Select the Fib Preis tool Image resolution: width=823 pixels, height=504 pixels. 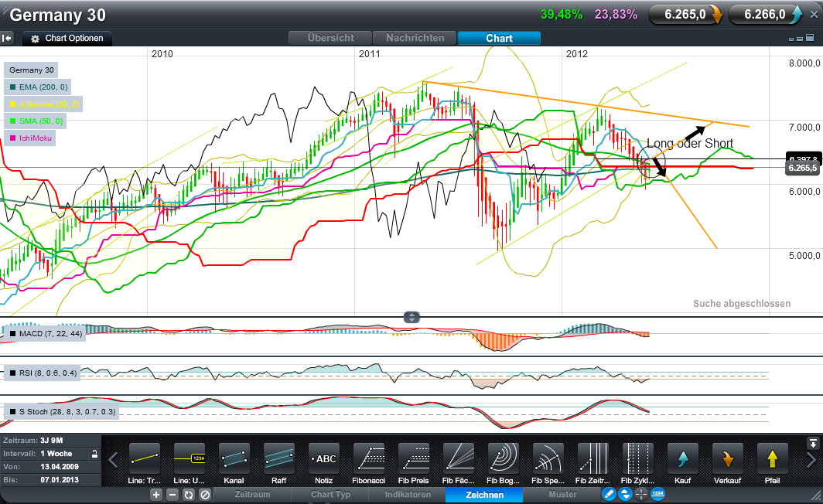point(414,458)
